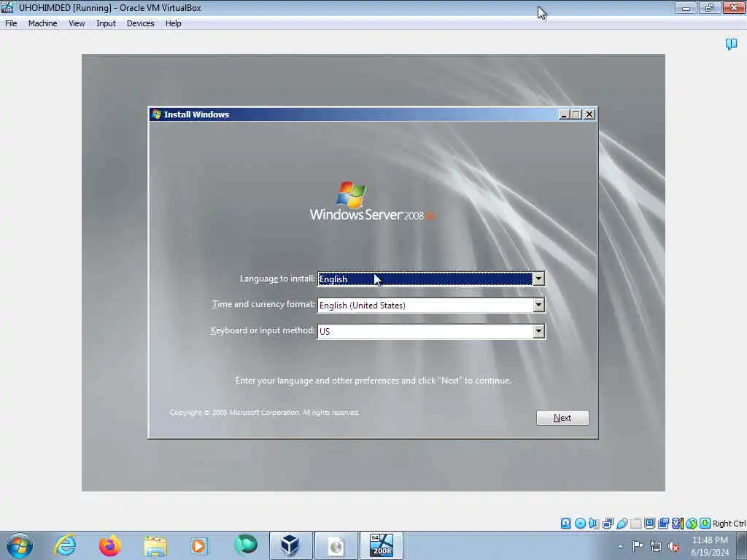747x560 pixels.
Task: Click the CPU virtualization 'V' chip icon
Action: (677, 524)
